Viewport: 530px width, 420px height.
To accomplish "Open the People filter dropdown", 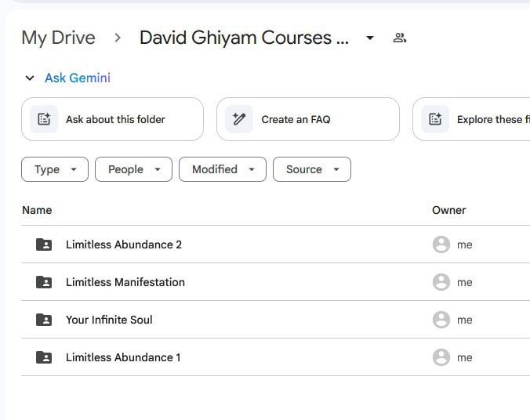I will click(x=133, y=169).
